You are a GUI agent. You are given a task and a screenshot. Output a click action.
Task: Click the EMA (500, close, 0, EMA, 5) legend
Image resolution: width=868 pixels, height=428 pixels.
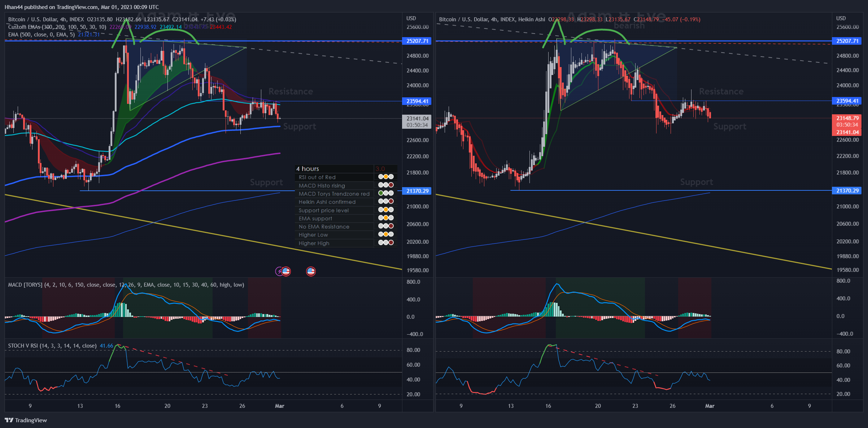pyautogui.click(x=42, y=34)
